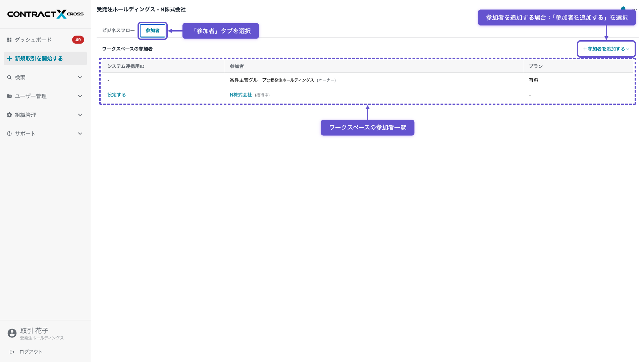Click the gear icon beside 組織管理
Viewport: 644px width, 362px height.
(x=9, y=115)
